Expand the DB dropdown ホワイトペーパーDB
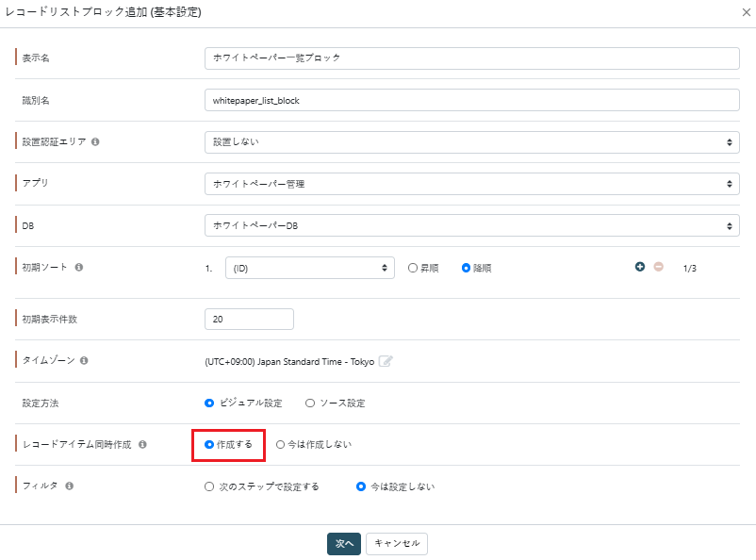Image resolution: width=756 pixels, height=560 pixels. click(x=472, y=225)
